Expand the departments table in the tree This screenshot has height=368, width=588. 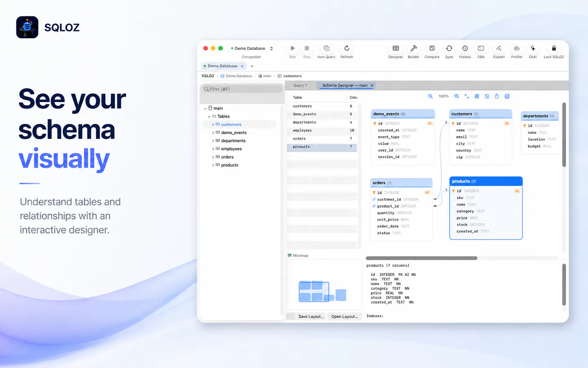pyautogui.click(x=213, y=141)
